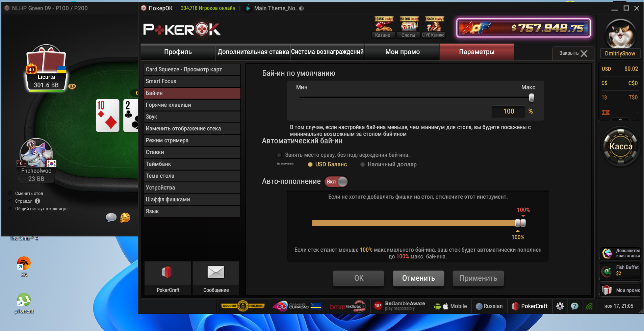Open Card Squeeze - Просмотр карт settings
The width and height of the screenshot is (644, 331).
tap(192, 70)
